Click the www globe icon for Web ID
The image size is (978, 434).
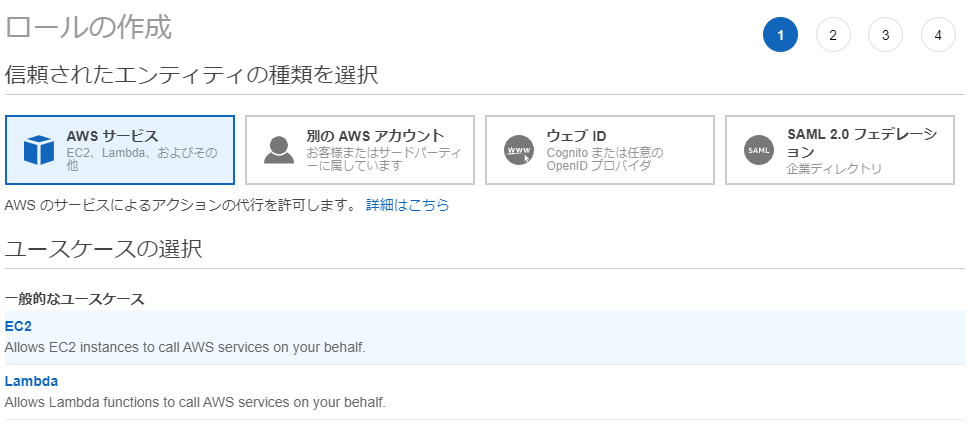[518, 150]
